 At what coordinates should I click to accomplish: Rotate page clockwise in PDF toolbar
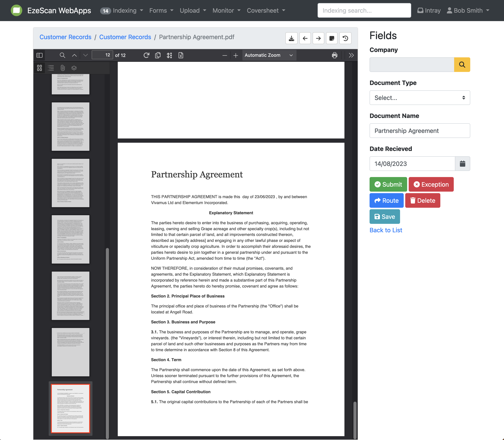146,55
